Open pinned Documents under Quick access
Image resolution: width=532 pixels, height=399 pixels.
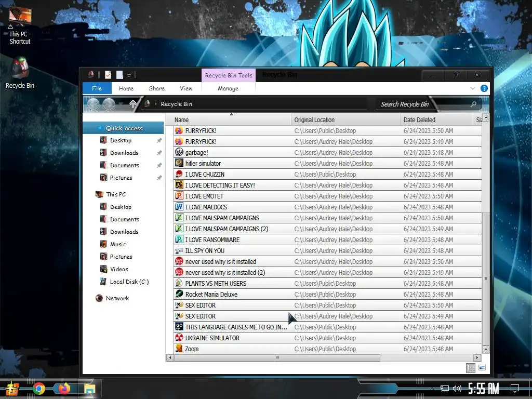pos(124,165)
